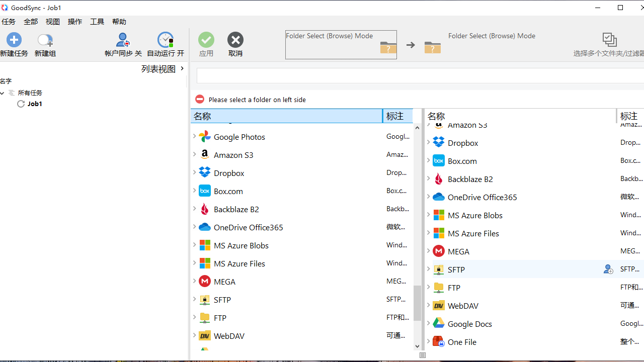Expand the Amazon S3 entry

point(195,154)
